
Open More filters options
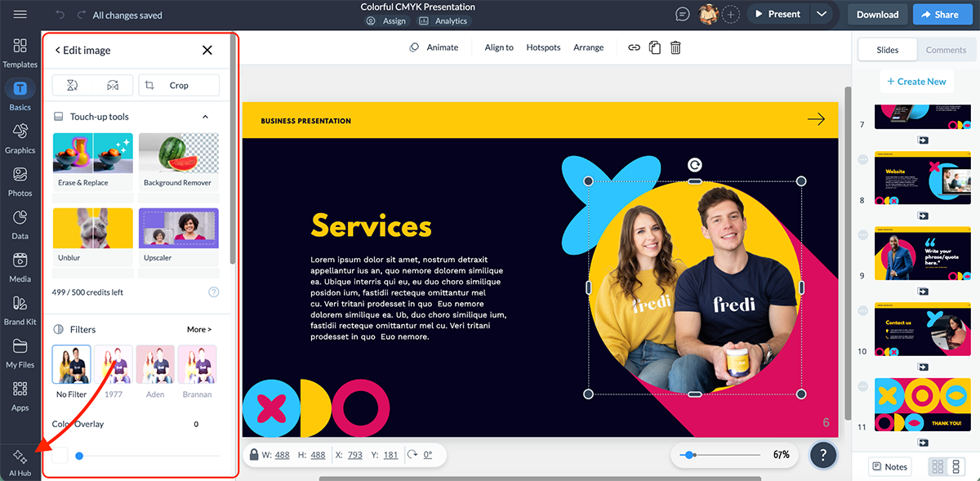(x=198, y=329)
